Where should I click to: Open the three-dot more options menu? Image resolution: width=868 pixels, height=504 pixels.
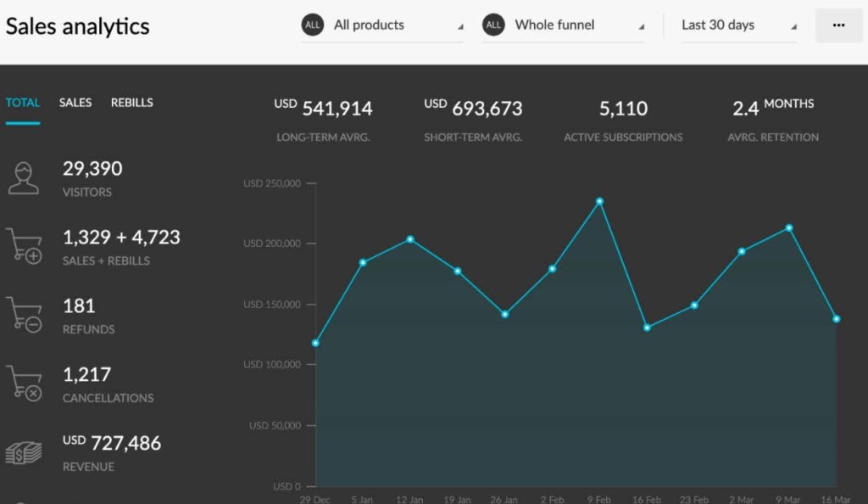838,25
